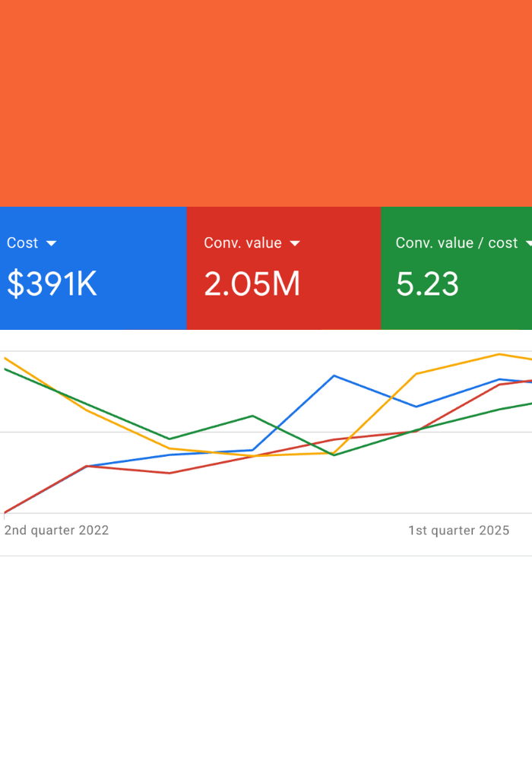Viewport: 532px width, 760px height.
Task: Click the orange banner area at top
Action: click(266, 103)
